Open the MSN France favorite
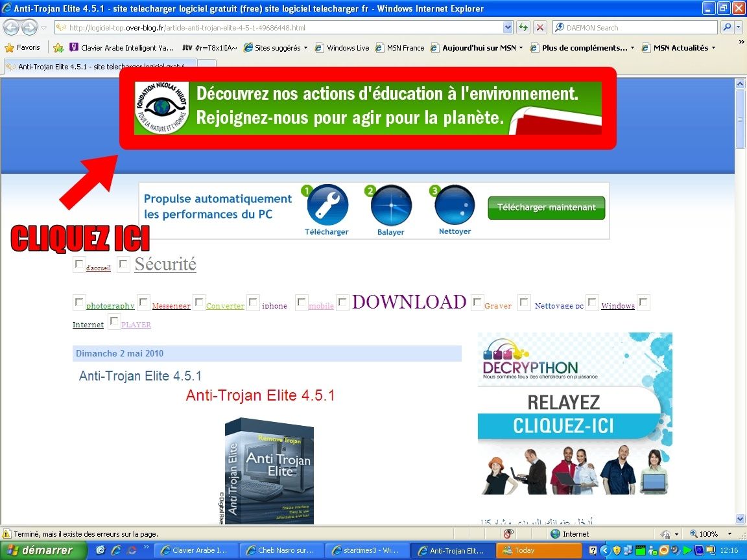 (x=399, y=47)
